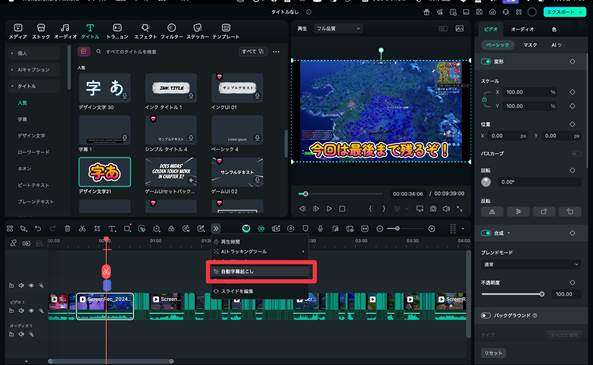Click the Delete trash icon in timeline toolbar
The width and height of the screenshot is (593, 365).
coord(67,228)
